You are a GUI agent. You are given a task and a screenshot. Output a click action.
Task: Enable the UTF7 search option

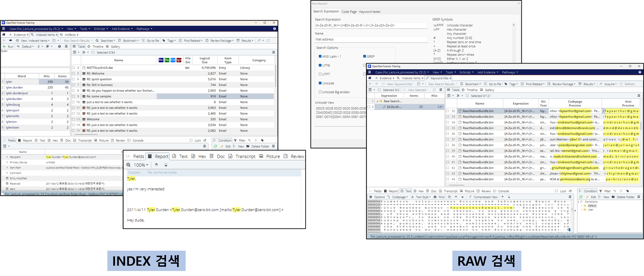[x=320, y=74]
